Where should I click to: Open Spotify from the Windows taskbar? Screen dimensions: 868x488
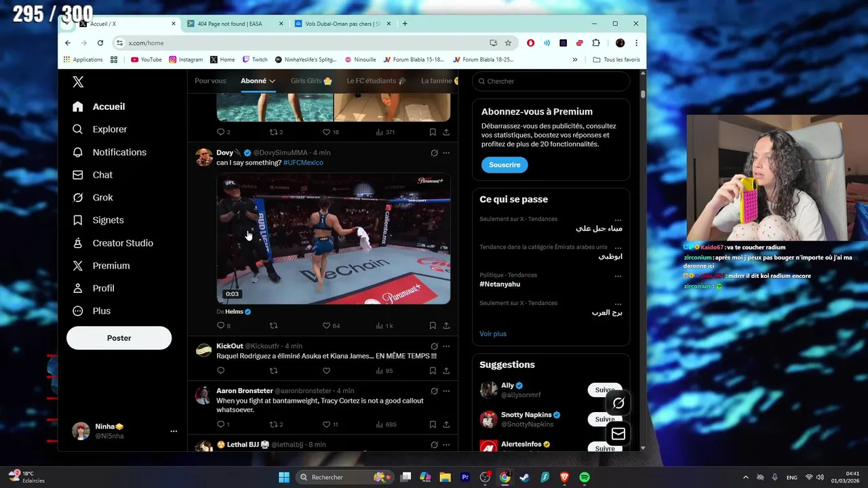(x=585, y=477)
